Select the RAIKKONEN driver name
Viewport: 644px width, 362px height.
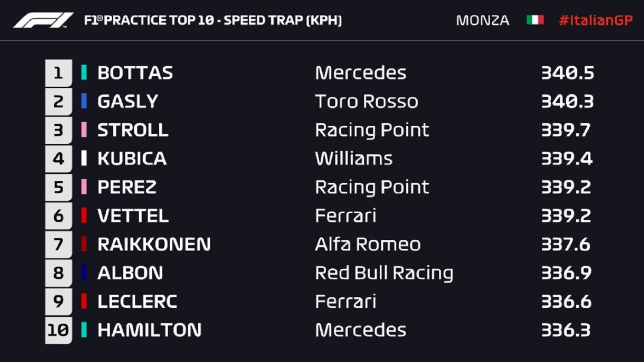154,244
